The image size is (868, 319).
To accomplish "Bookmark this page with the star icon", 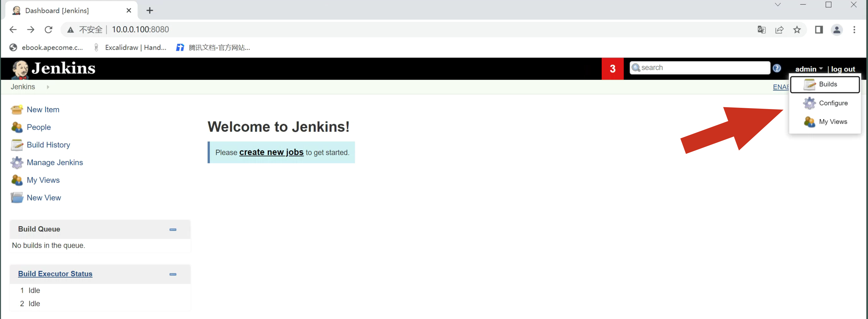I will point(797,30).
